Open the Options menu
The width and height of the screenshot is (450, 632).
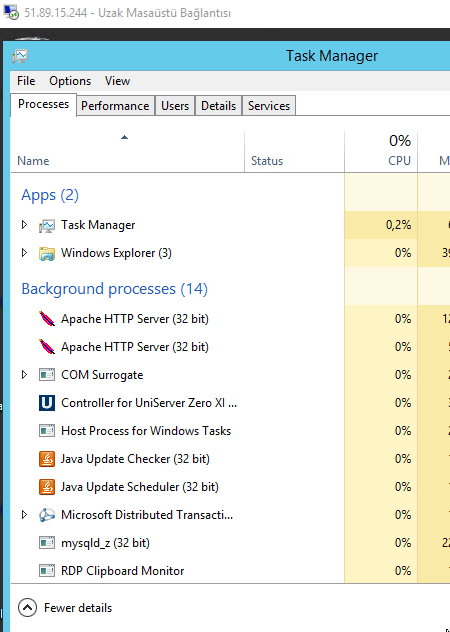point(70,81)
